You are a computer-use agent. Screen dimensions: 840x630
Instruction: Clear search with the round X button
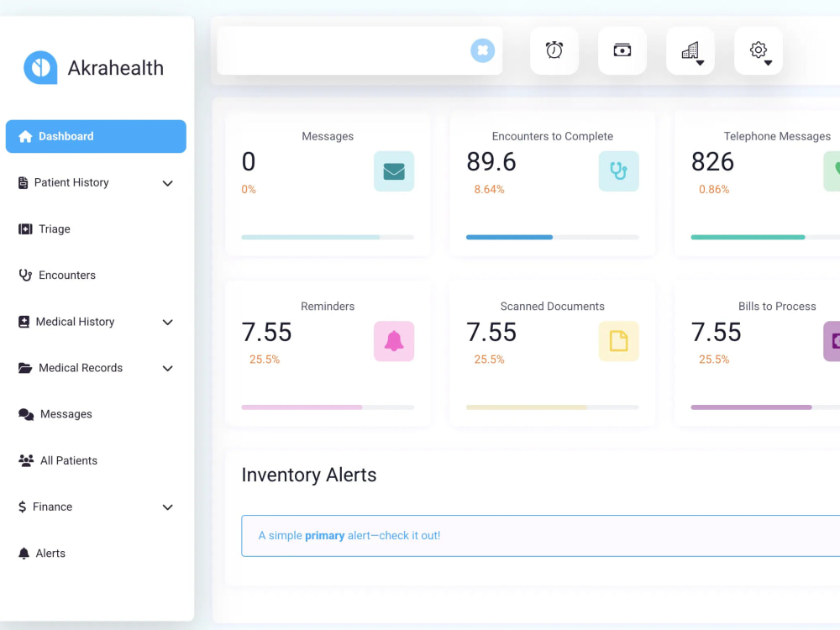coord(483,50)
